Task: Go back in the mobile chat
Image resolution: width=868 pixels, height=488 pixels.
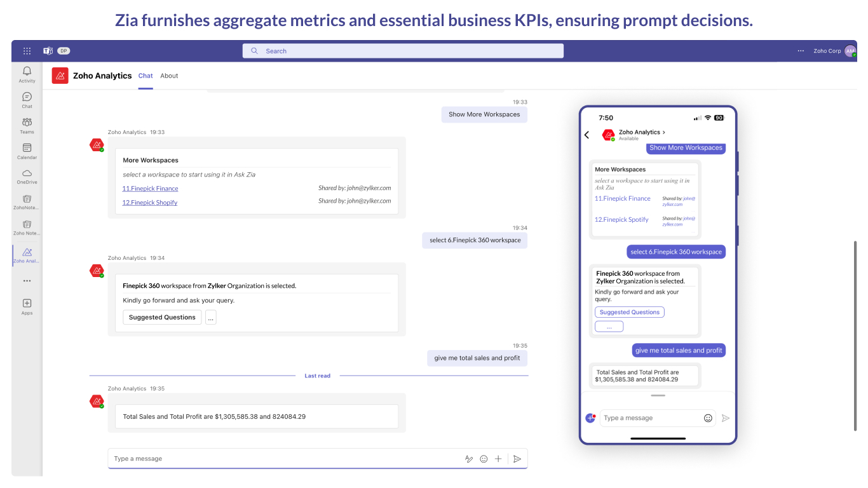Action: coord(587,135)
